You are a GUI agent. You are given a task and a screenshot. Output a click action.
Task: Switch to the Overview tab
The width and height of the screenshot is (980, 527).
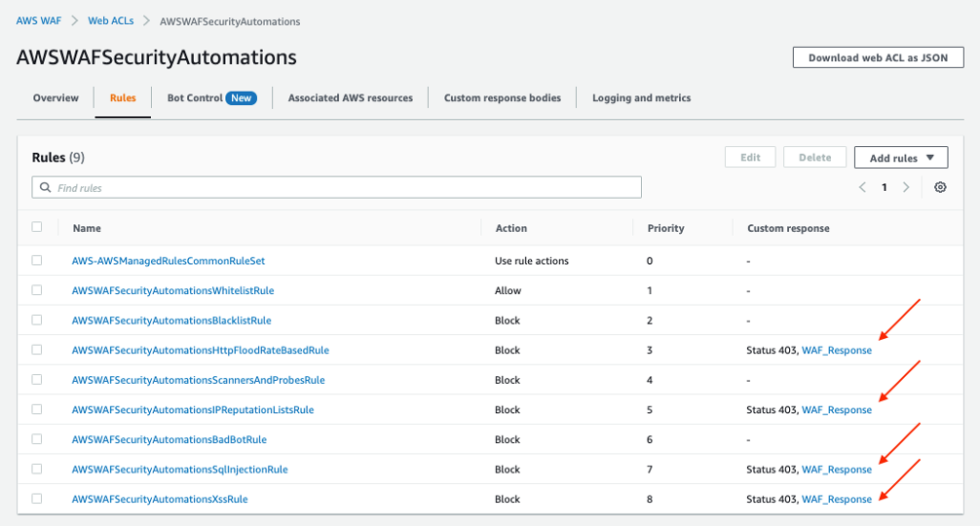point(56,98)
